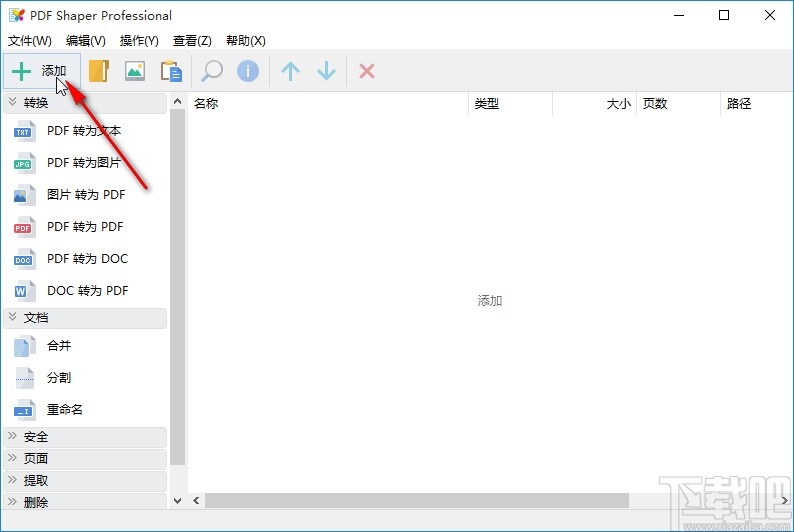Click the JPG icon for PDF 转为图片

click(x=24, y=163)
